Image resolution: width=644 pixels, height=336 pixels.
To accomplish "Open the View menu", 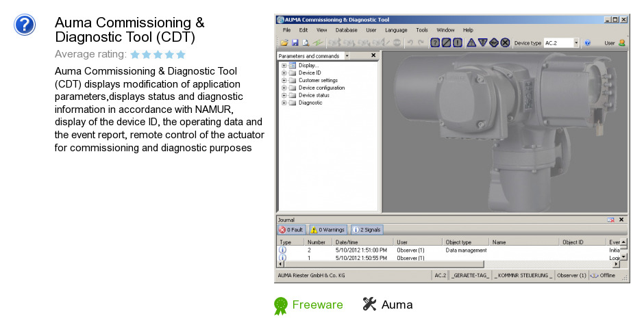I will click(x=321, y=30).
